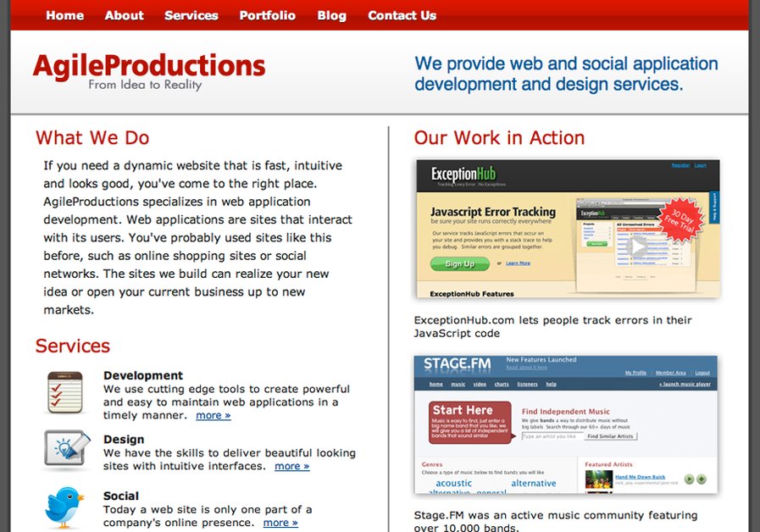Viewport: 760px width, 532px height.
Task: Go to the About page
Action: (x=124, y=15)
